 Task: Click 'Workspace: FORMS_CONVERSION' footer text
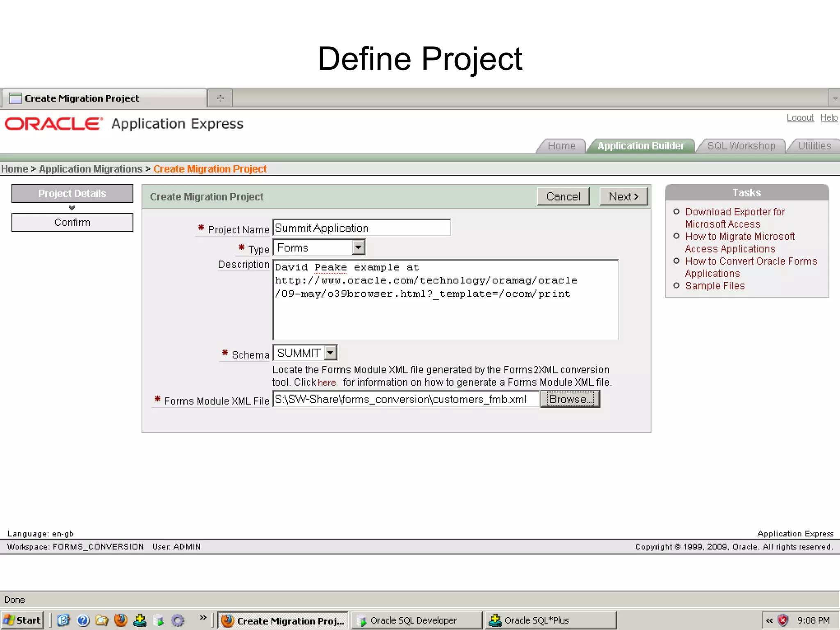75,547
